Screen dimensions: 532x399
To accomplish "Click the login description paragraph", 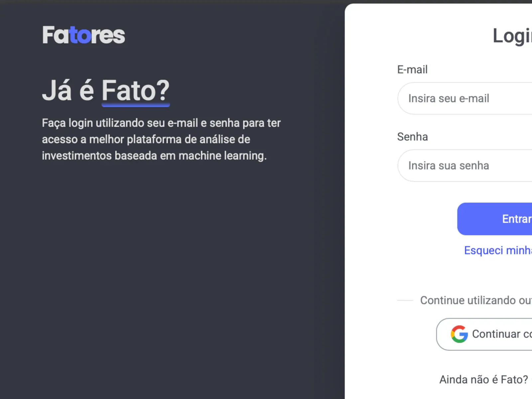I will [161, 139].
